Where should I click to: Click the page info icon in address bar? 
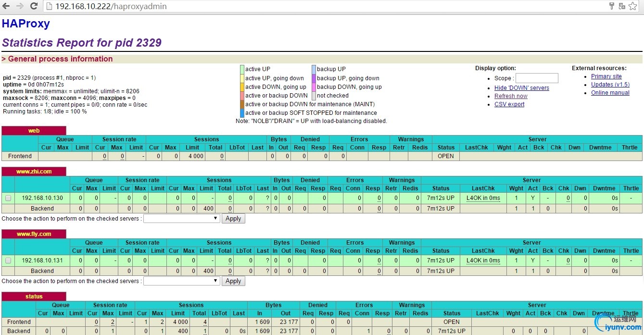coord(50,6)
